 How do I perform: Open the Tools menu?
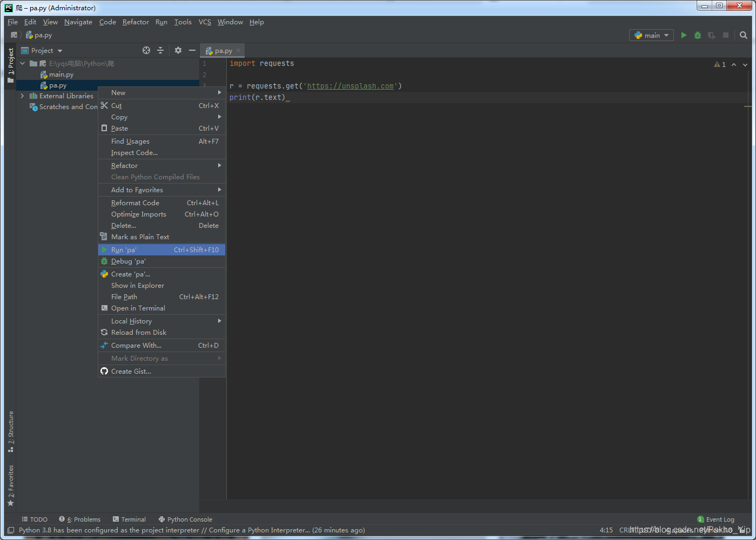183,22
